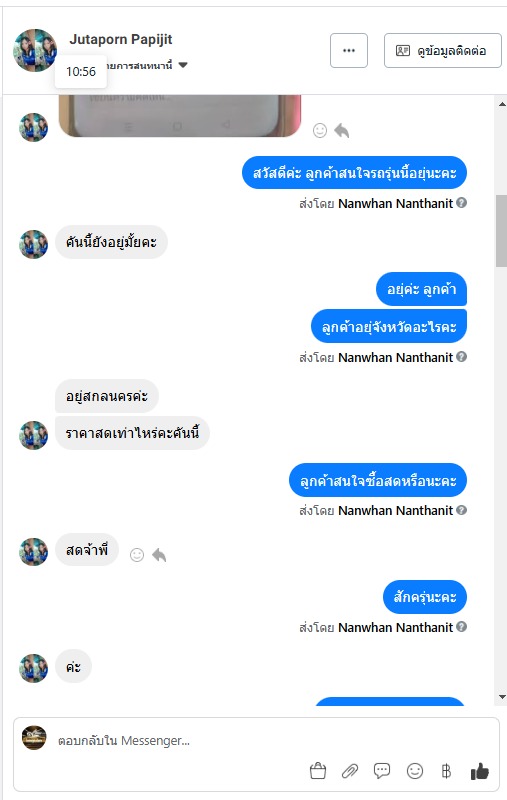Screen dimensions: 507x800
Task: Send a thumbs-up like
Action: pyautogui.click(x=479, y=771)
